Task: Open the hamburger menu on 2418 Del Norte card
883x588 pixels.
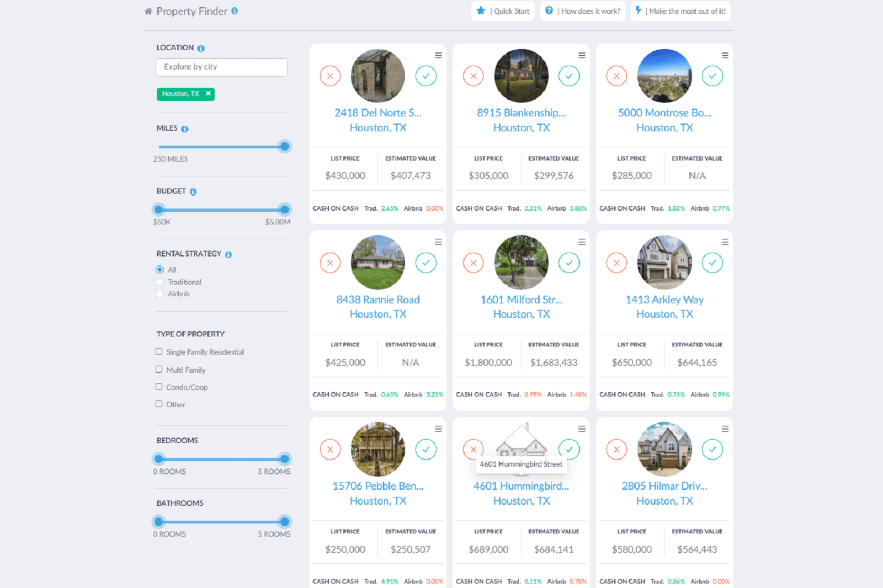Action: tap(438, 55)
